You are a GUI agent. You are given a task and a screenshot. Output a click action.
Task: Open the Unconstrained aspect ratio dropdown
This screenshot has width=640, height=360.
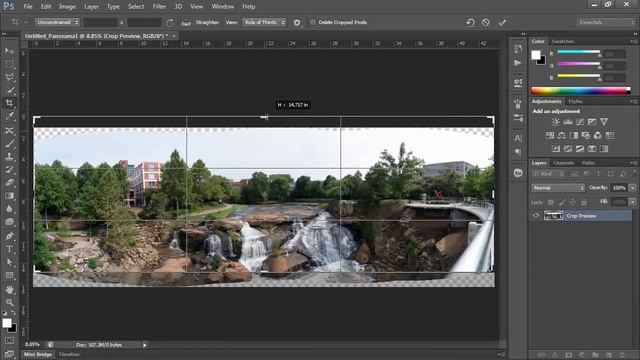coord(57,22)
